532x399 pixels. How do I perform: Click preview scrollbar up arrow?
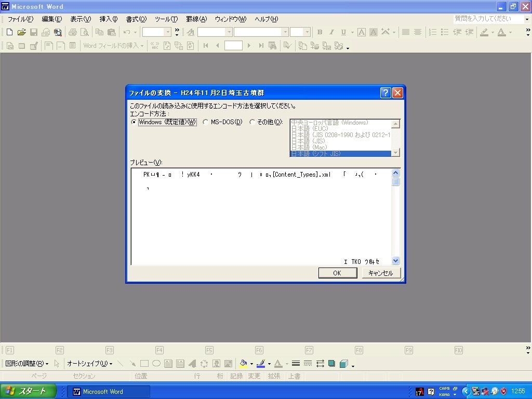(395, 172)
